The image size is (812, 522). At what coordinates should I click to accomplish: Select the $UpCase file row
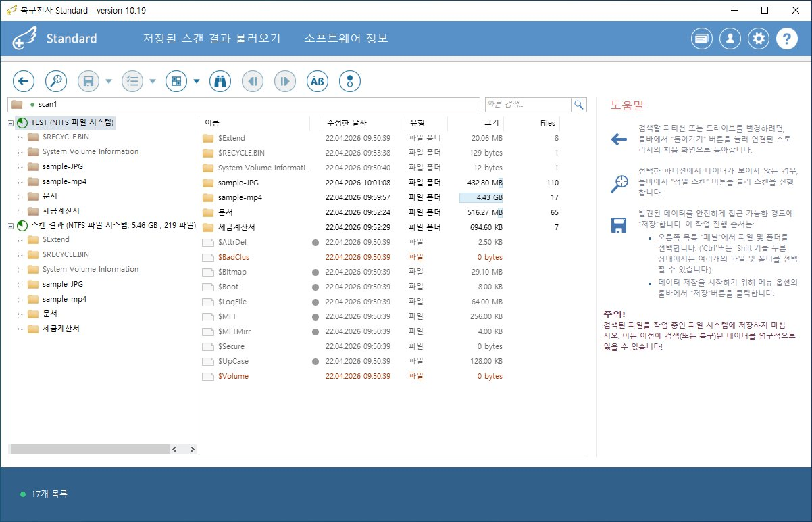tap(382, 361)
